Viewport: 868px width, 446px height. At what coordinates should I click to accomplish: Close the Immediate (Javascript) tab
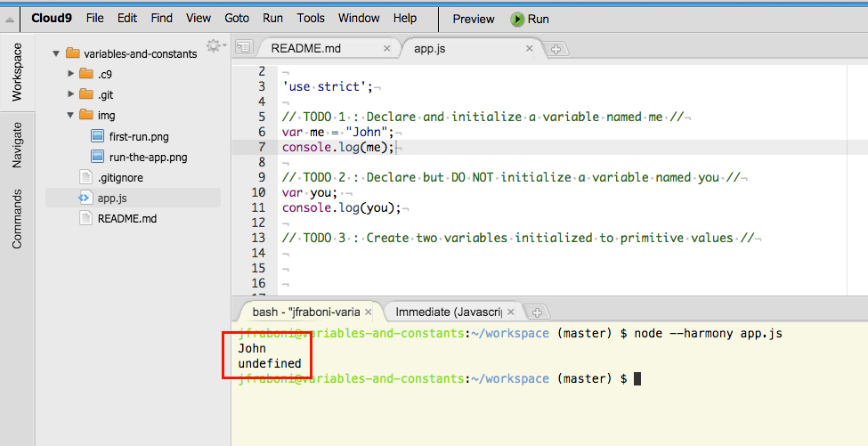[510, 312]
